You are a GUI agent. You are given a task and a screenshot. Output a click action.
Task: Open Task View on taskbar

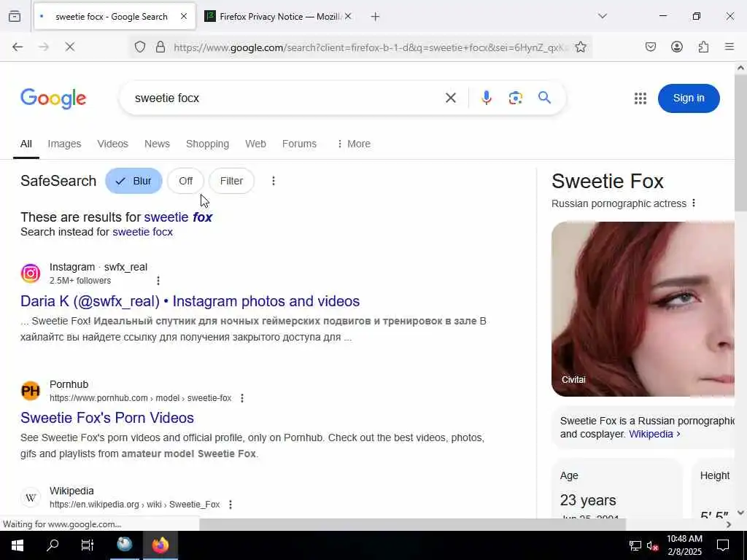pyautogui.click(x=88, y=545)
